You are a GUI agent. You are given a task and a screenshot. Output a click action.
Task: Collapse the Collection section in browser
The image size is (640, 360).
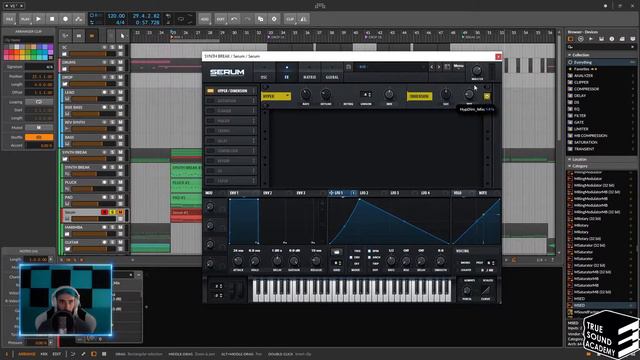[570, 55]
